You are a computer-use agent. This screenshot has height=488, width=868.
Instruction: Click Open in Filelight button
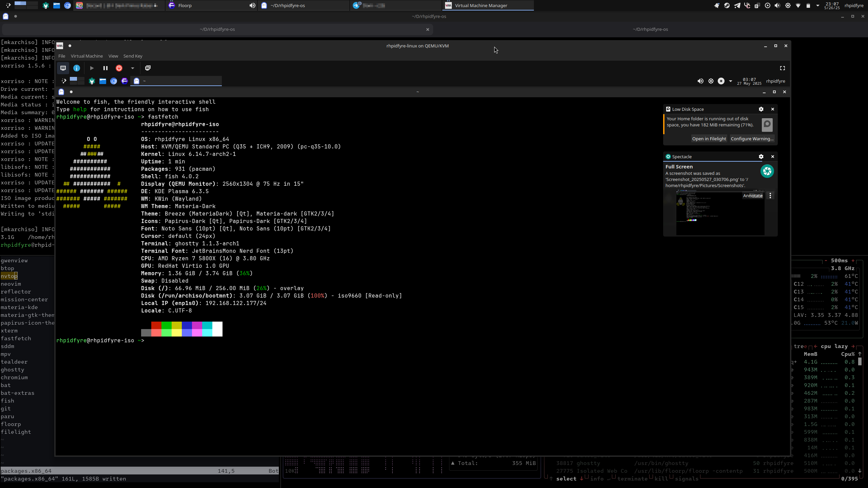pyautogui.click(x=709, y=139)
